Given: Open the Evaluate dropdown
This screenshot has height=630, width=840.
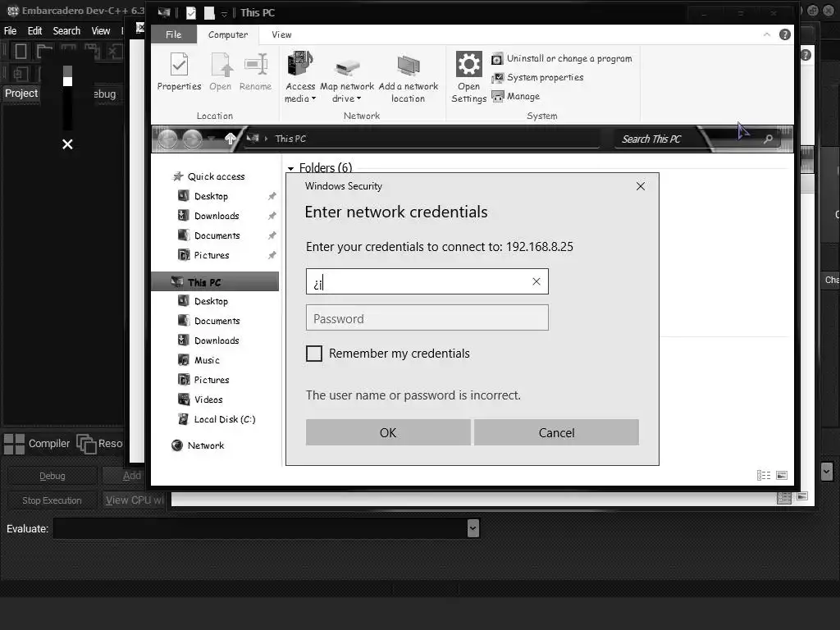Looking at the screenshot, I should [x=472, y=528].
